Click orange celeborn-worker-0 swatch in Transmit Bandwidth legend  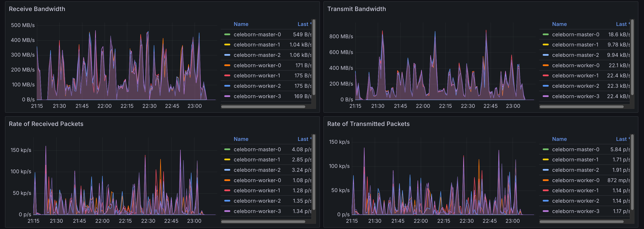pyautogui.click(x=545, y=65)
